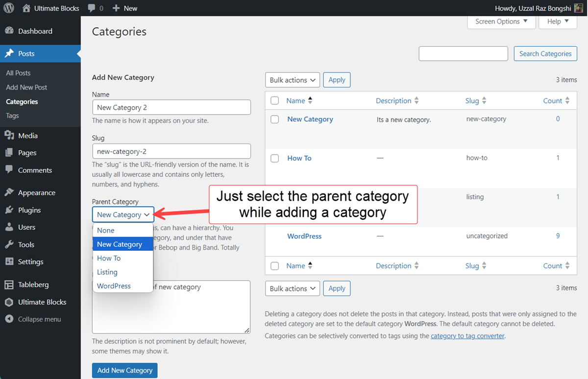588x379 pixels.
Task: Open the Bulk actions dropdown
Action: tap(292, 80)
